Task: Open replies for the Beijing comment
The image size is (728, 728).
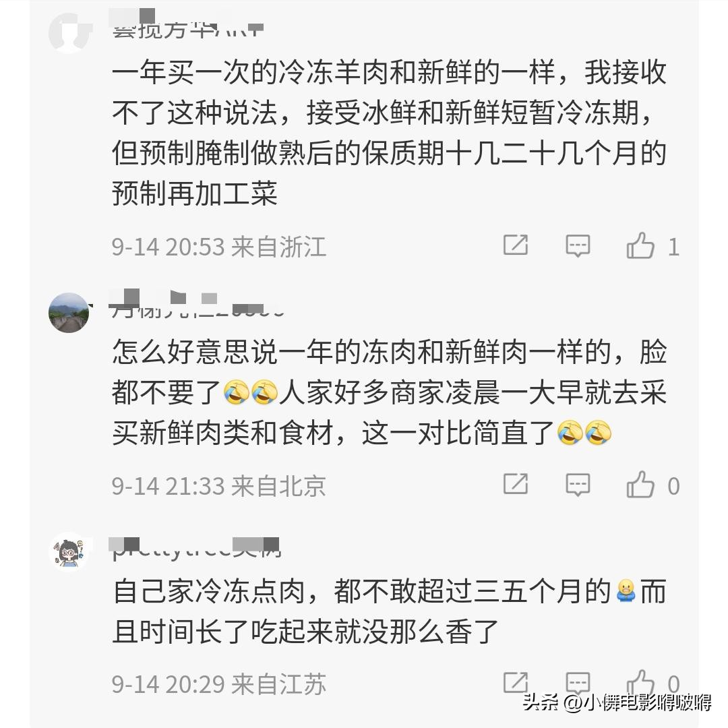Action: click(578, 485)
